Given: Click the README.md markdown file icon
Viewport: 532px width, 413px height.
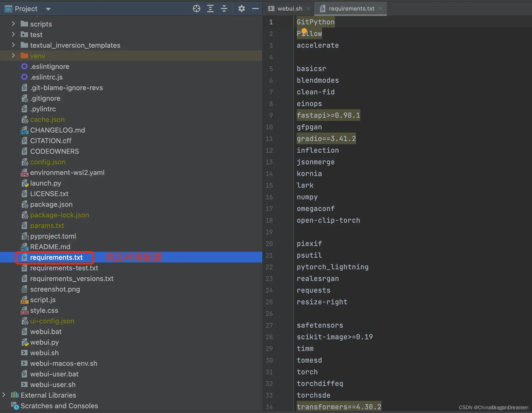Looking at the screenshot, I should [24, 247].
